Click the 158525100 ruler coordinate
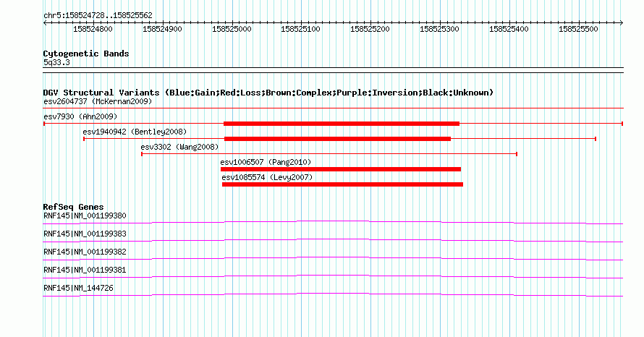This screenshot has width=644, height=337. coord(300,29)
